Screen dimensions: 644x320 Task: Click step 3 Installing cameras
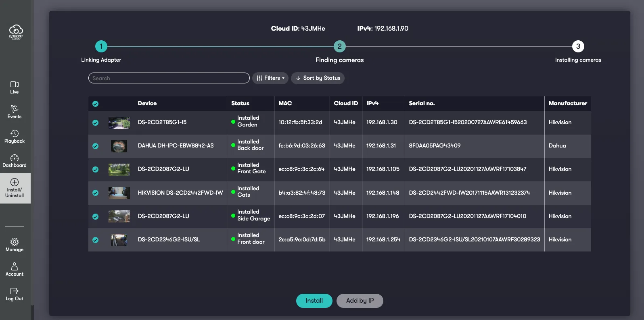tap(578, 46)
